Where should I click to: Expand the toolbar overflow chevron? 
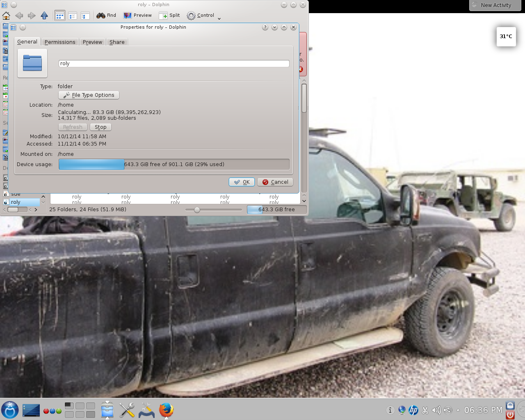click(x=219, y=18)
